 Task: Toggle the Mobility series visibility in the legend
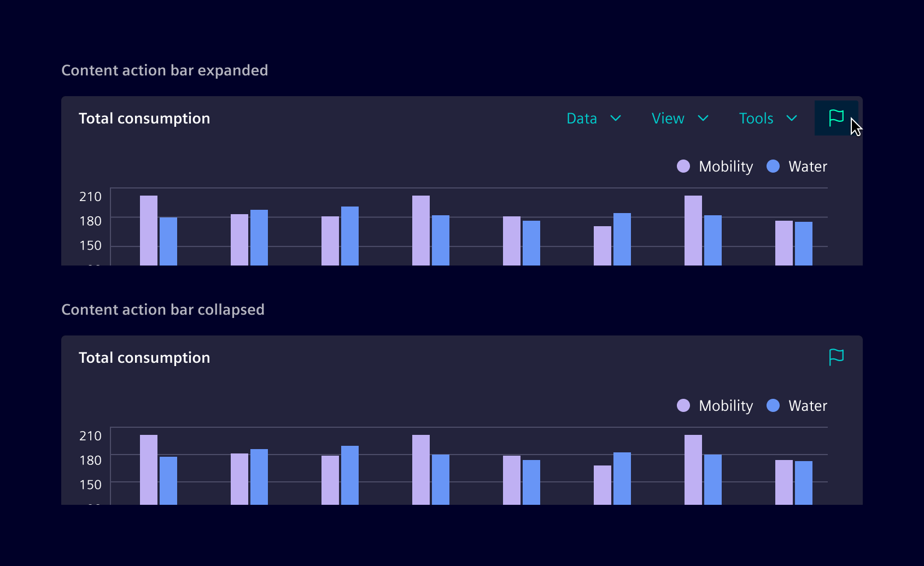click(682, 166)
